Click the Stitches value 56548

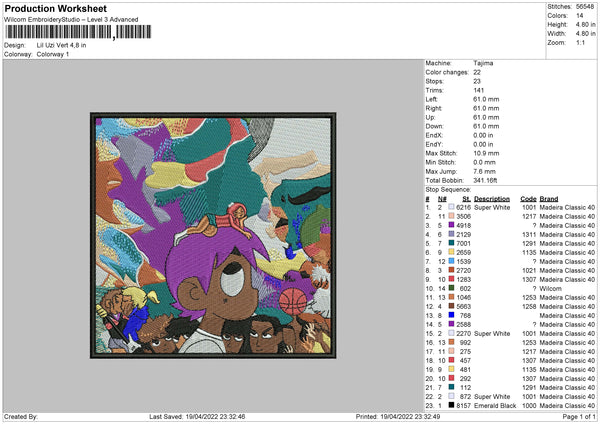(585, 7)
